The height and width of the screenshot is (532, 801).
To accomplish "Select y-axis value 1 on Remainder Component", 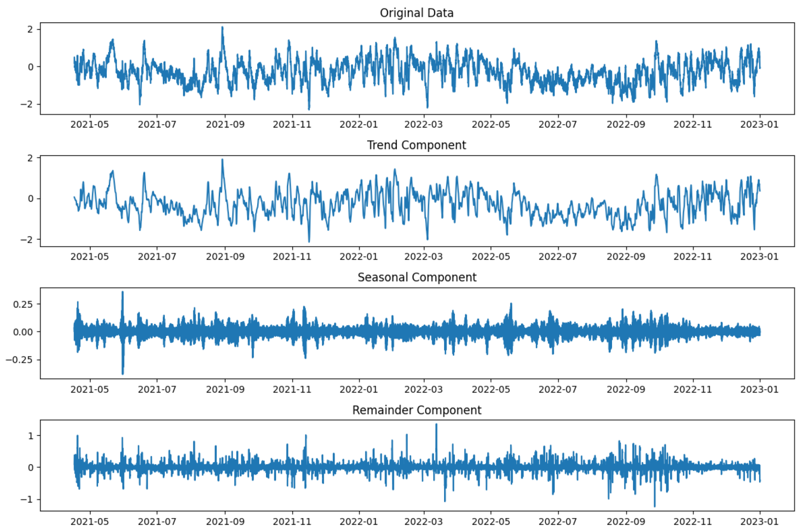I will (31, 436).
